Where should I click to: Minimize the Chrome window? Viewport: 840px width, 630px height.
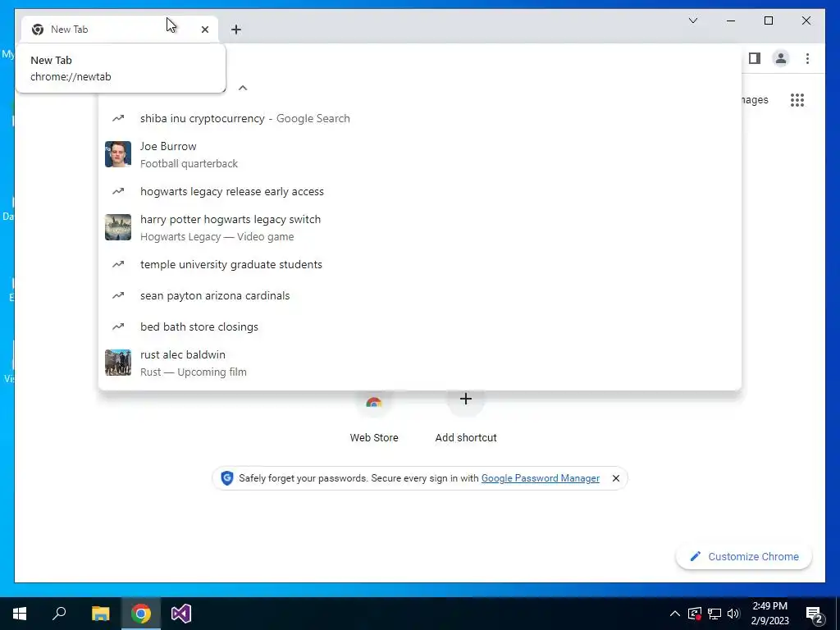[731, 21]
